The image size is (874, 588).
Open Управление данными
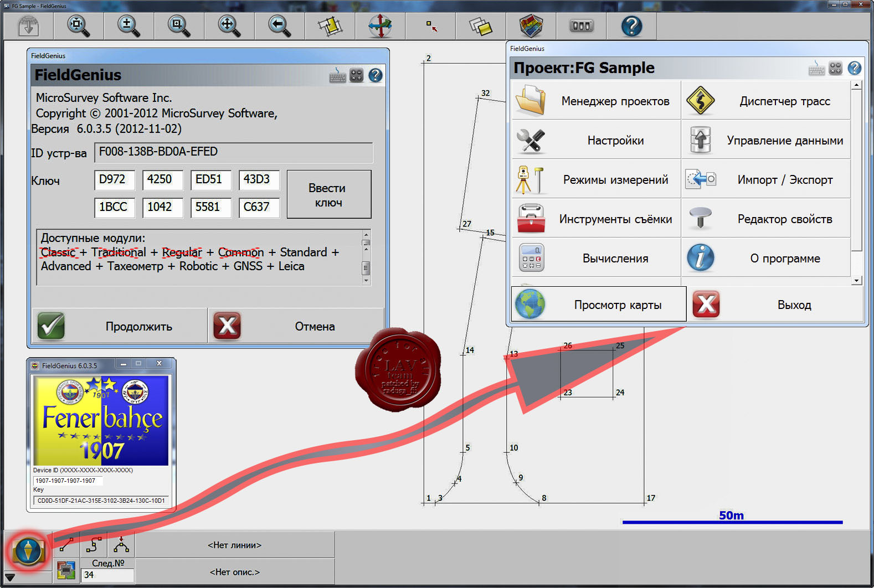[765, 140]
